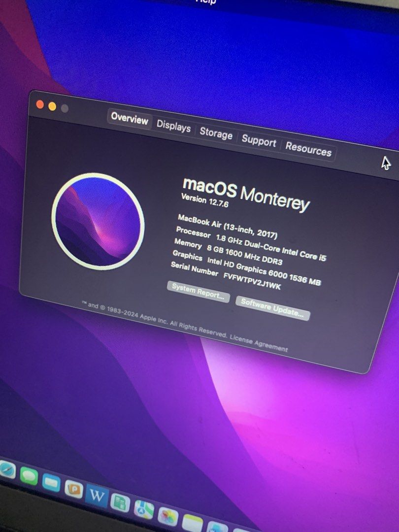Viewport: 399px width, 532px height.
Task: Switch to the Displays tab
Action: click(173, 126)
